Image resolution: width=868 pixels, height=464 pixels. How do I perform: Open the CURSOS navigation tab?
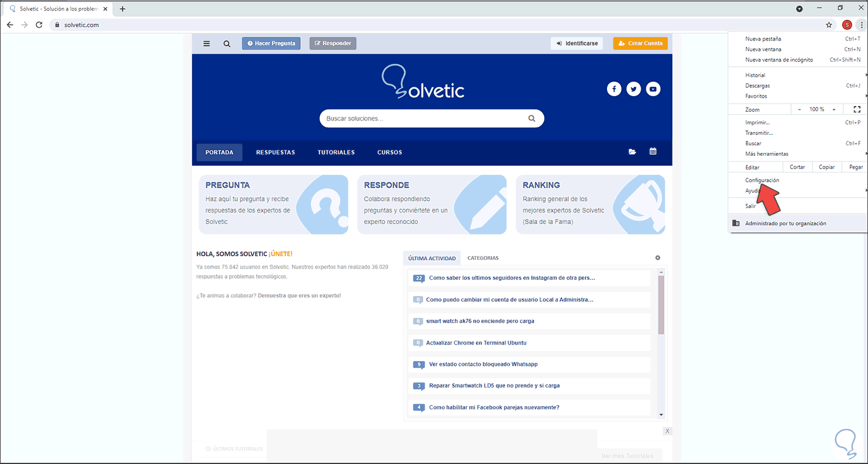[389, 152]
